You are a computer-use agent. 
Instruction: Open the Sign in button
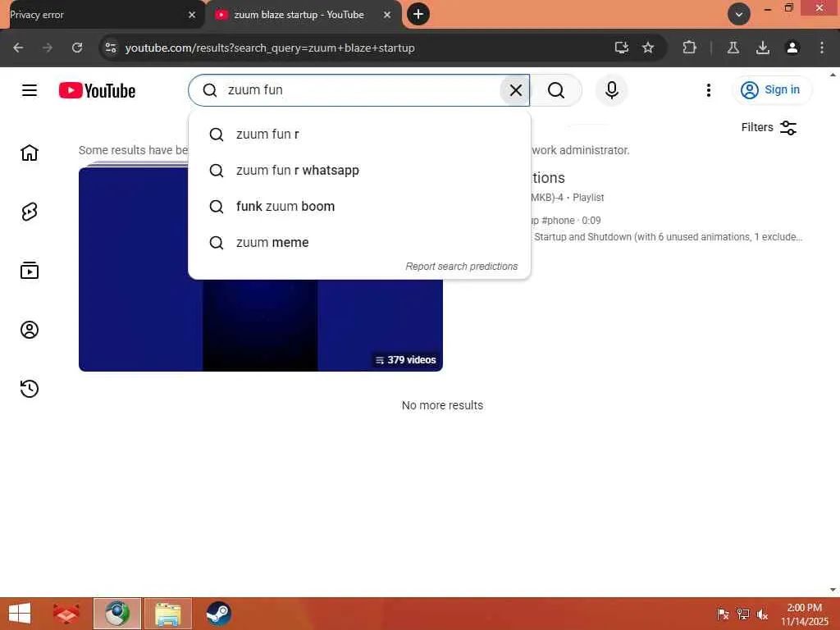click(x=771, y=90)
